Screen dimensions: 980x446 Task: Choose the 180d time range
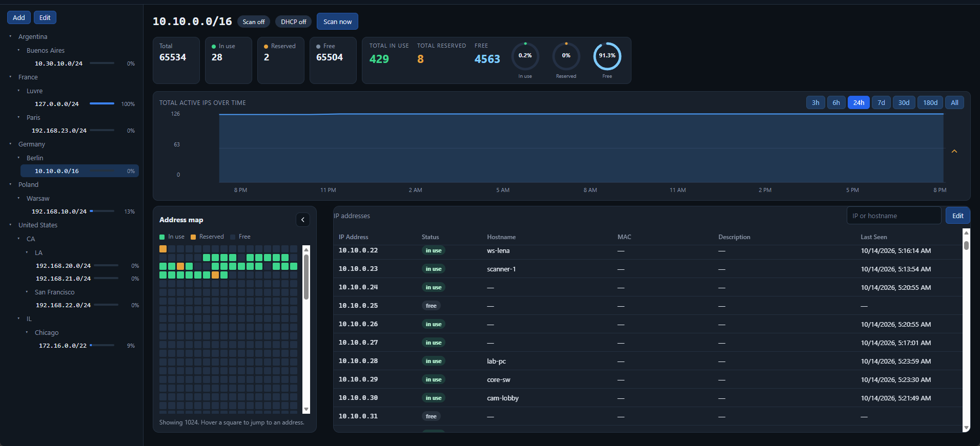pos(930,102)
